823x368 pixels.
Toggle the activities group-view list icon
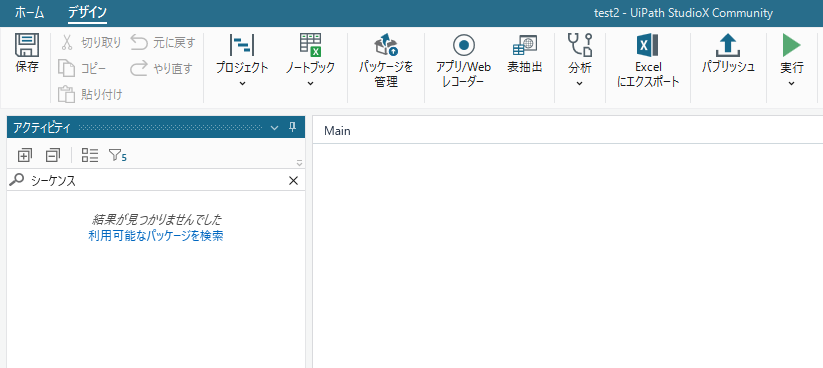90,155
